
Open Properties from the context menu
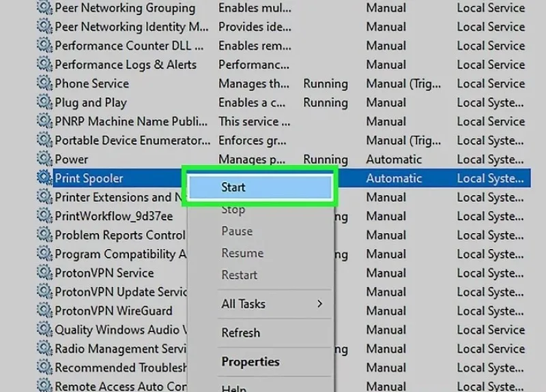[x=250, y=361]
